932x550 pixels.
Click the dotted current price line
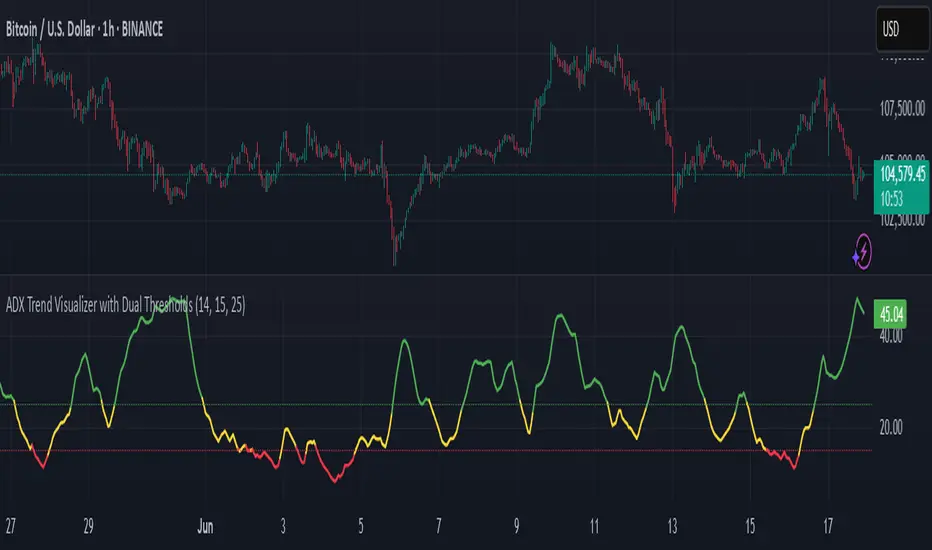[x=300, y=176]
